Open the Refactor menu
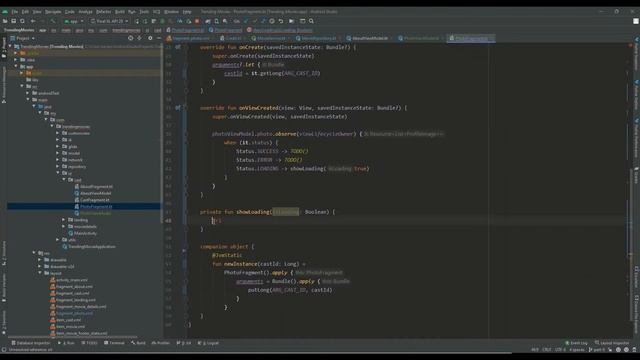 [103, 12]
